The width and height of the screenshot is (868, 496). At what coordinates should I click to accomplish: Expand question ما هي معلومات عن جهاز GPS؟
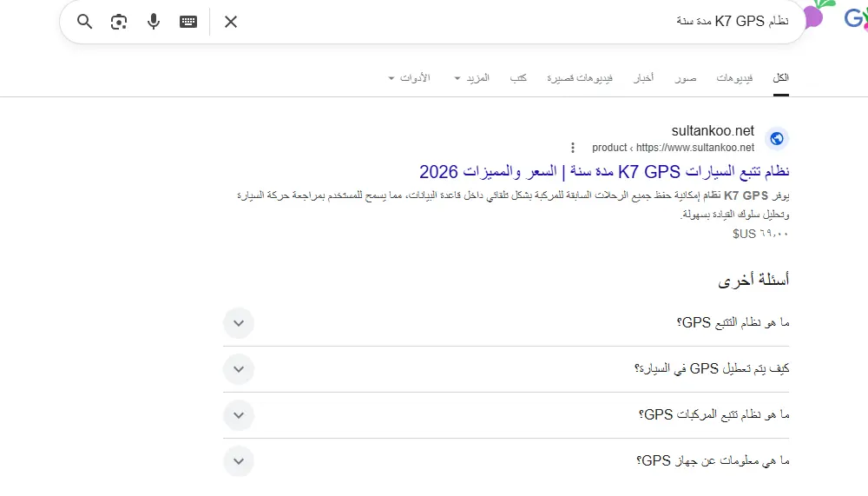coord(506,461)
